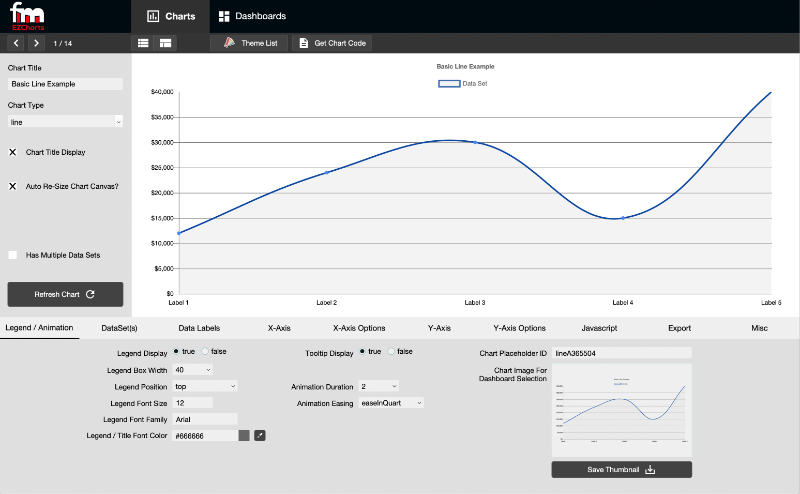Click the FM EZCharts logo

coord(28,17)
